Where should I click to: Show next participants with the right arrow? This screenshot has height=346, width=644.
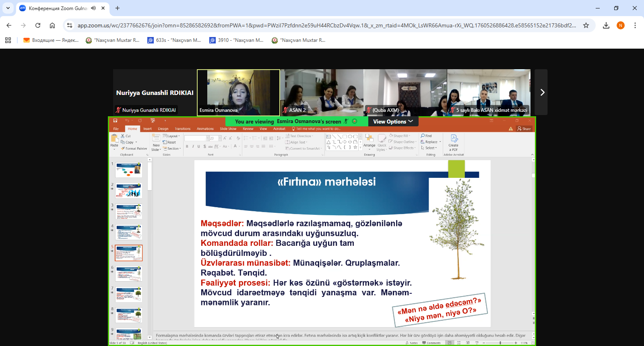click(542, 93)
